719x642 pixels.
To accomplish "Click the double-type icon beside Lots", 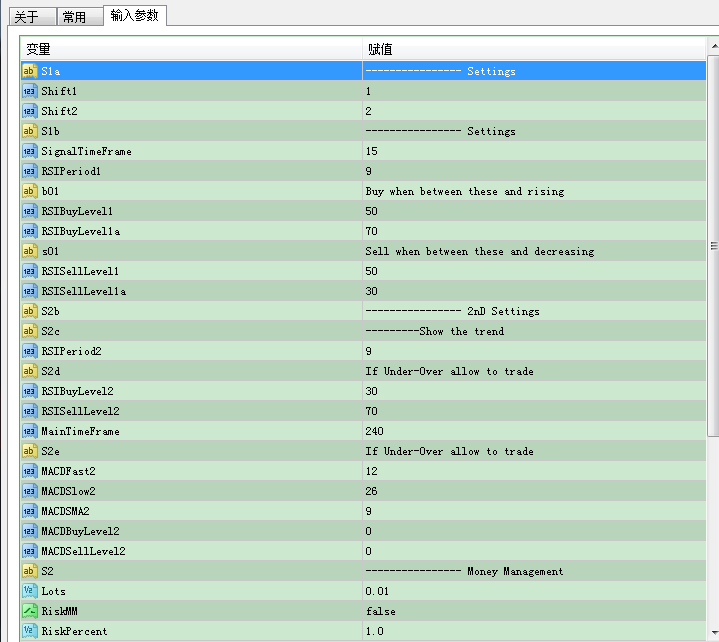I will pyautogui.click(x=29, y=591).
